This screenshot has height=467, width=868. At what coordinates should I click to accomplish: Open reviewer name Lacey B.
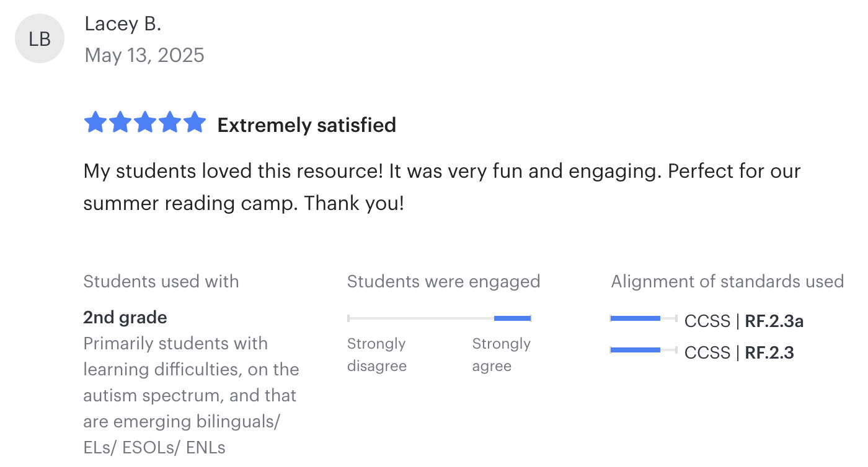click(123, 24)
